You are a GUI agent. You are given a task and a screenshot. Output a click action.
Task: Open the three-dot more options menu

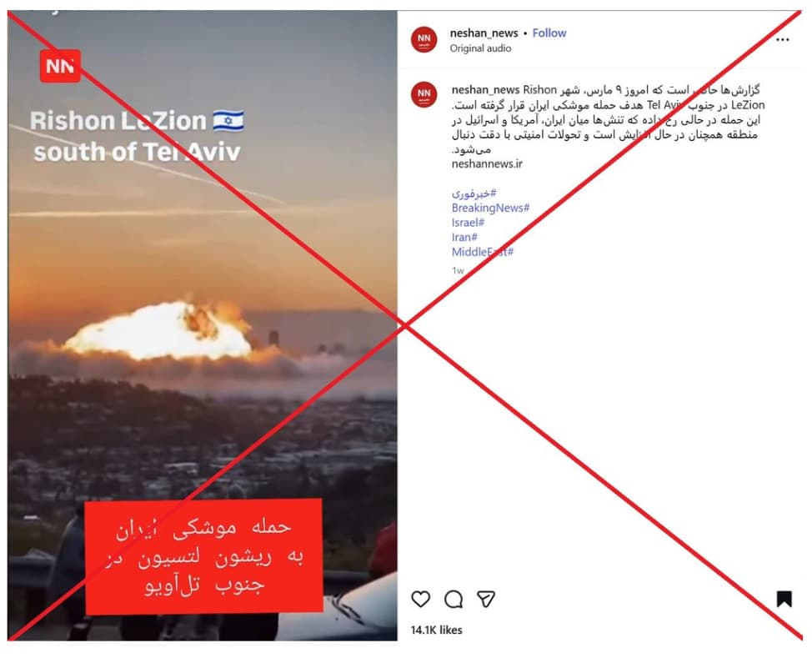pyautogui.click(x=783, y=40)
